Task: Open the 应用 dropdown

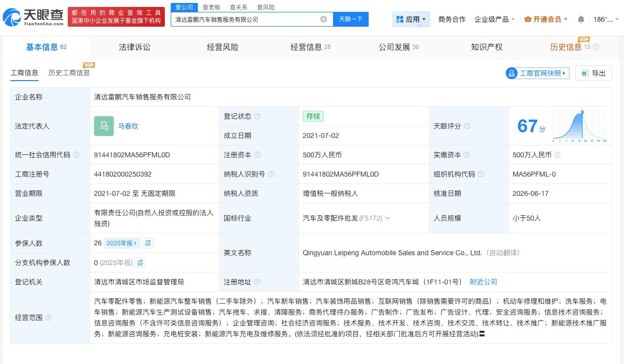Action: pyautogui.click(x=411, y=19)
